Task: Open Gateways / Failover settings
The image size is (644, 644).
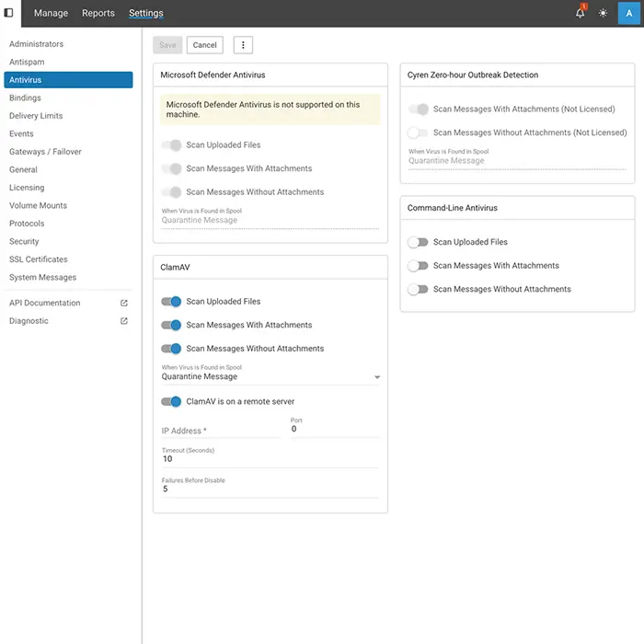Action: tap(68, 152)
